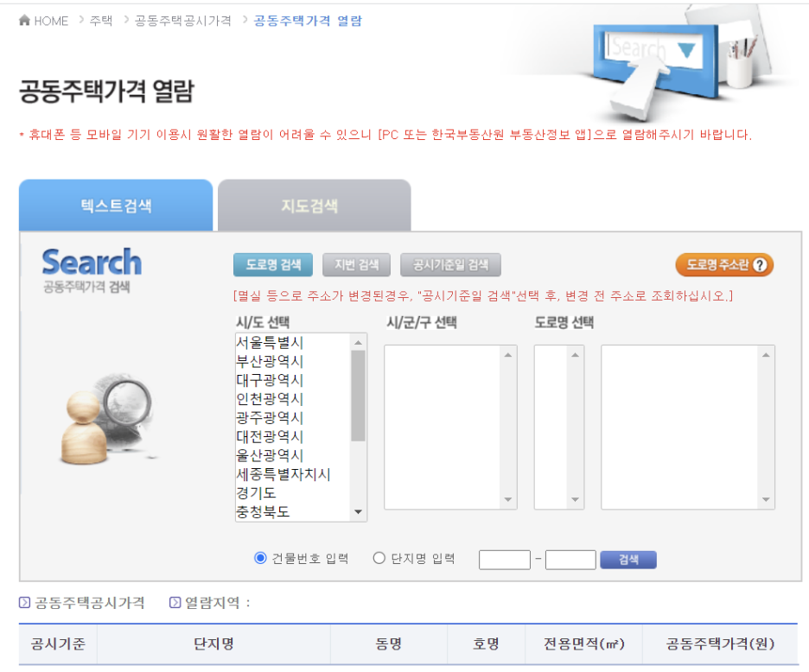Focus the first building number input field

click(505, 560)
